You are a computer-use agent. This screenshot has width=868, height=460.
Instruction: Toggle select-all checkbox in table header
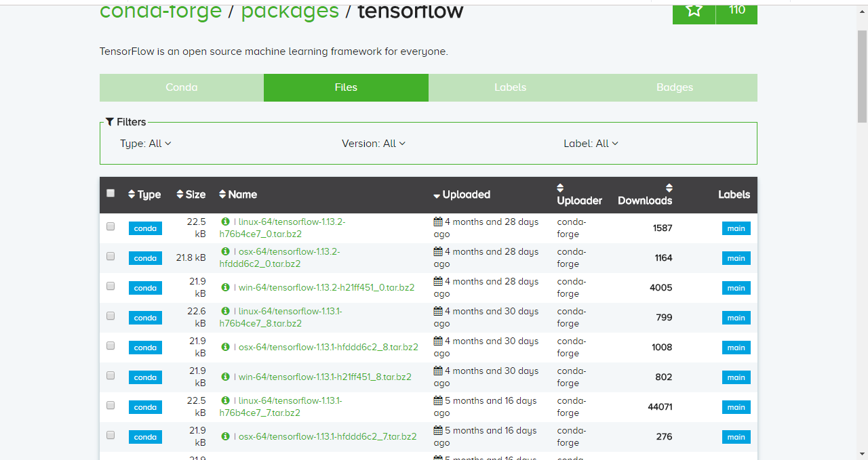pos(111,193)
